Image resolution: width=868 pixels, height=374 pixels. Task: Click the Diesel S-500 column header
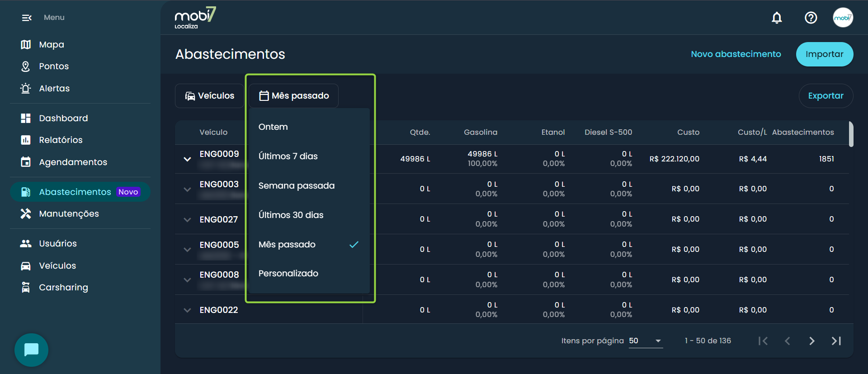click(608, 132)
